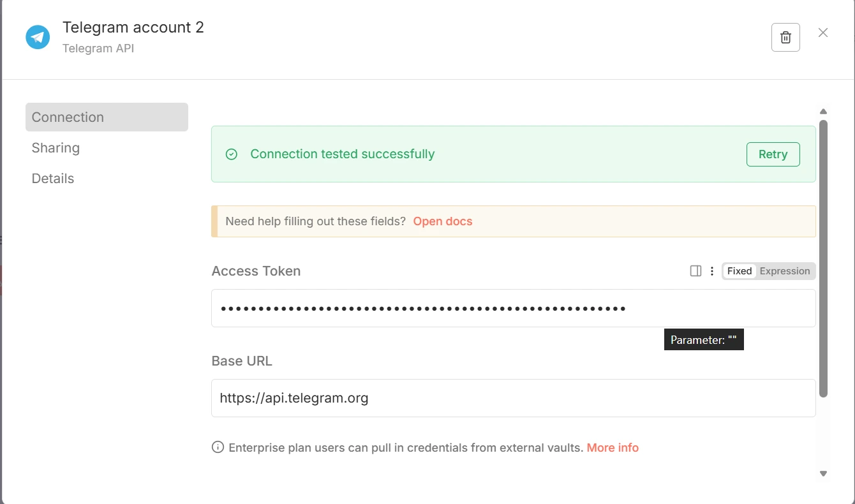This screenshot has height=504, width=855.
Task: Click the Retry button to retest connection
Action: click(x=773, y=154)
